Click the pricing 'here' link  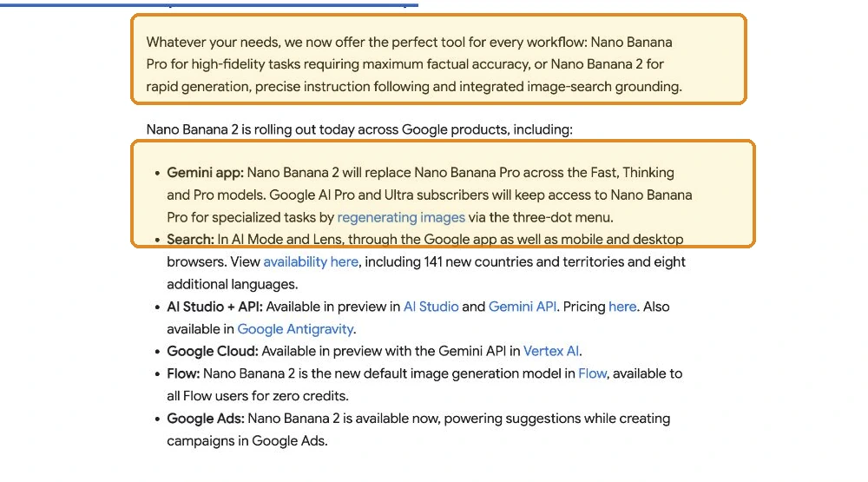622,307
